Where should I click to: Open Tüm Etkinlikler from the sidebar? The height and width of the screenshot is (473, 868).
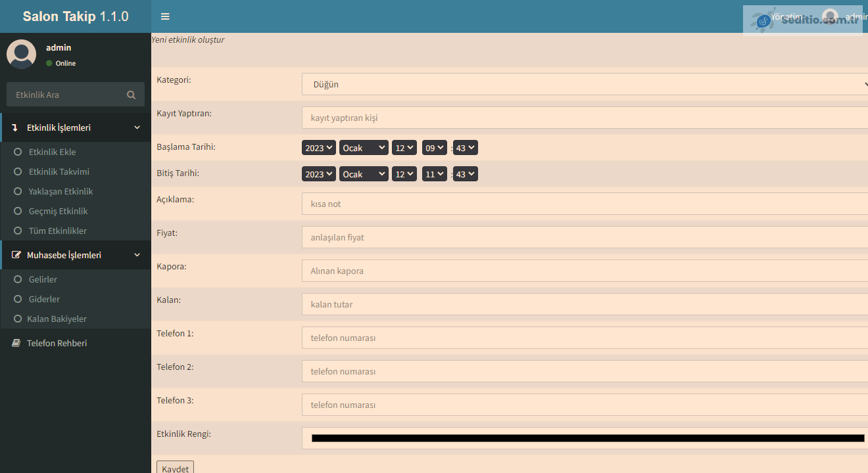57,231
